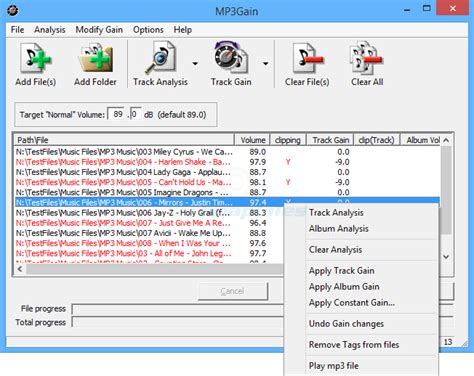The height and width of the screenshot is (376, 474).
Task: Select the 004 - Harlem Shake file row
Action: 227,162
